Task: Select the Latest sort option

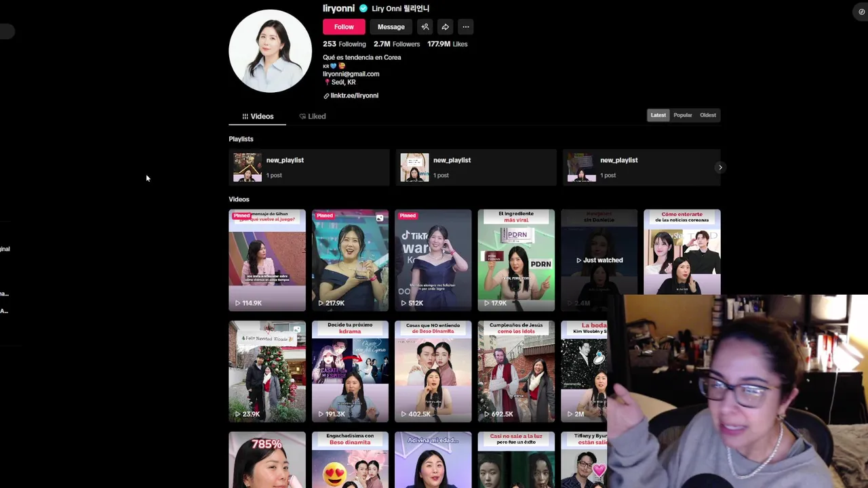Action: click(x=658, y=115)
